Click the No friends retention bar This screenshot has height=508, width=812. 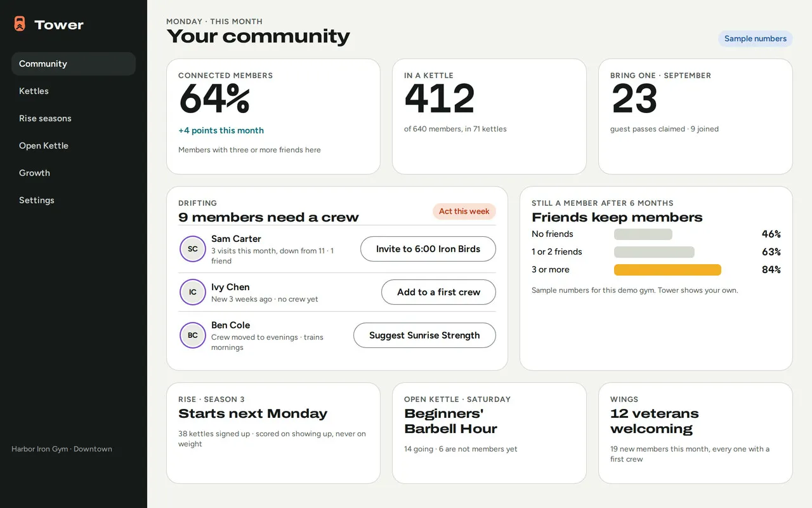point(643,234)
